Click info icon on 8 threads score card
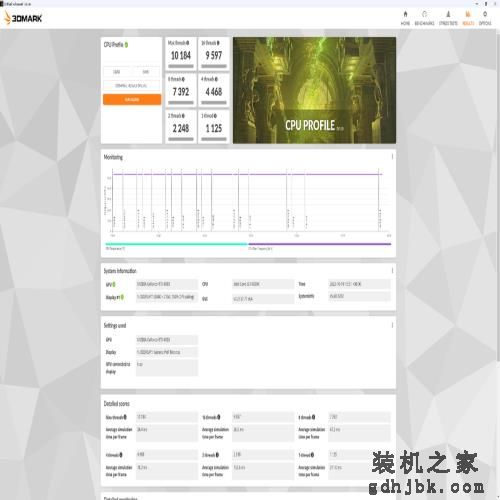The height and width of the screenshot is (500, 500). coord(183,79)
